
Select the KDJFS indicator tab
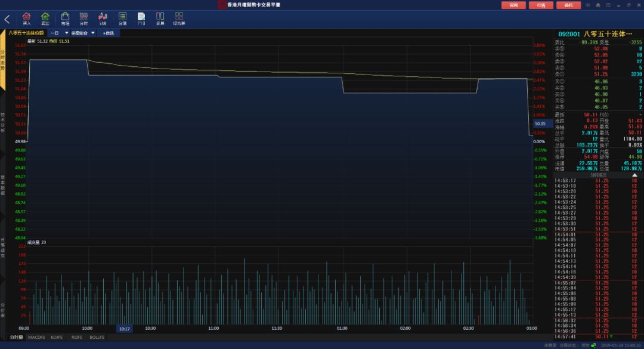point(57,337)
